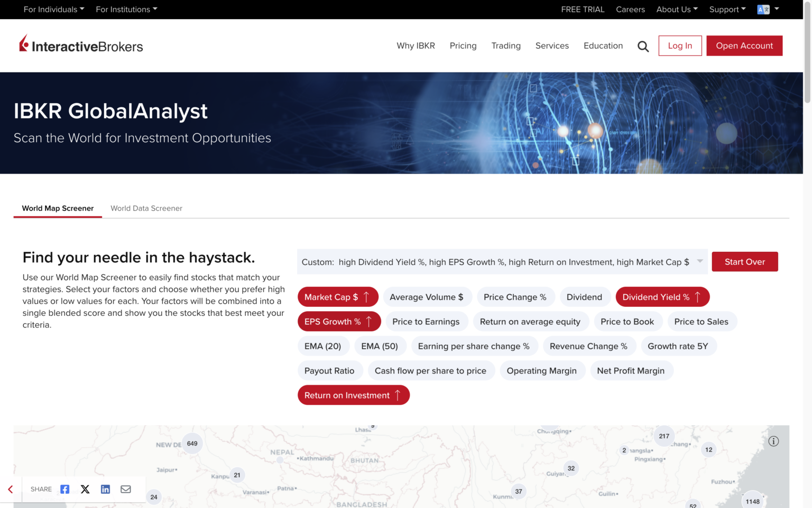Share the page via the Facebook icon
812x508 pixels.
pyautogui.click(x=64, y=489)
